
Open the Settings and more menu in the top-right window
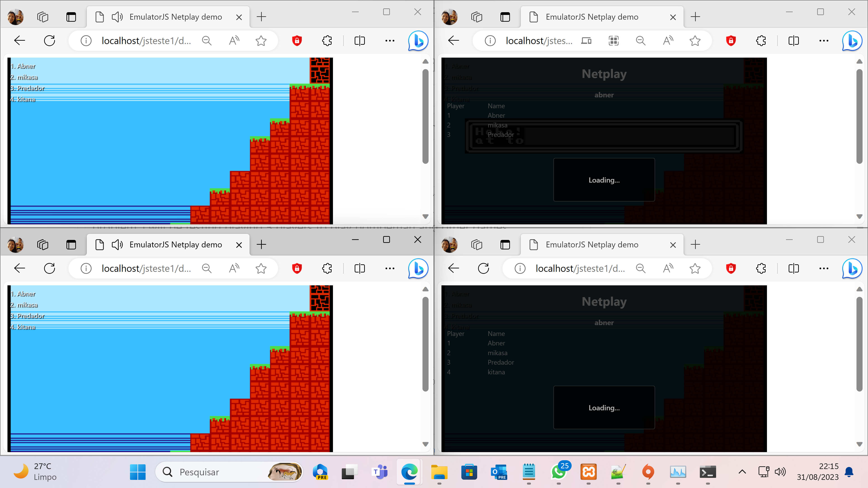pos(824,40)
